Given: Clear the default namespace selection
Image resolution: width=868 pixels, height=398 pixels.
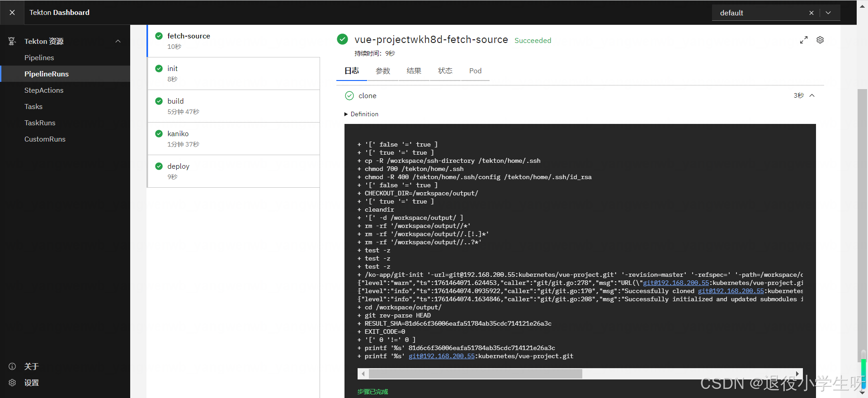Looking at the screenshot, I should pos(811,13).
